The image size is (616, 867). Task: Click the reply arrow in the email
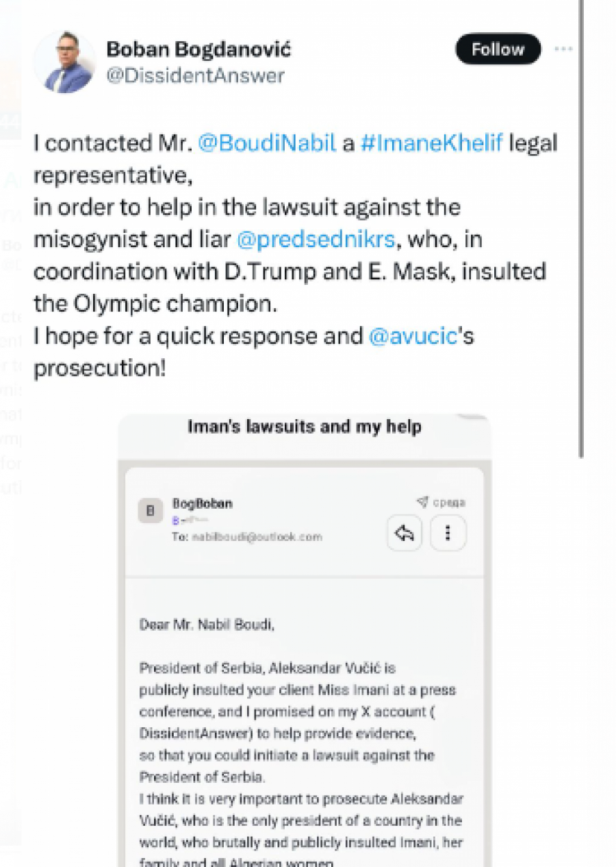[405, 533]
